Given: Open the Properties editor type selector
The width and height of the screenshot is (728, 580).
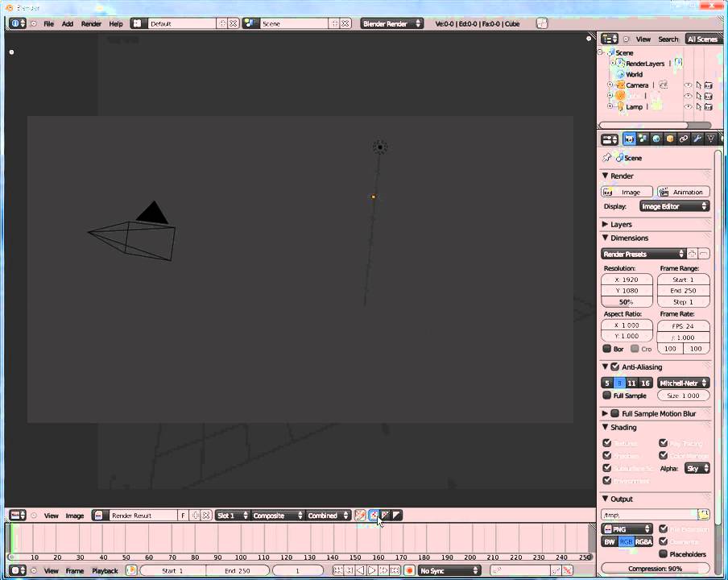Looking at the screenshot, I should (x=609, y=139).
